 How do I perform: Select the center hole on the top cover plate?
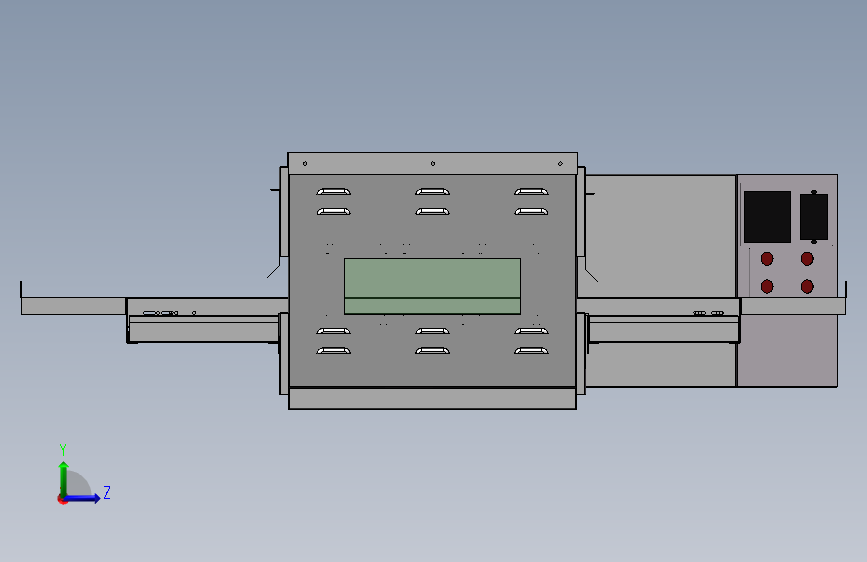pos(433,164)
